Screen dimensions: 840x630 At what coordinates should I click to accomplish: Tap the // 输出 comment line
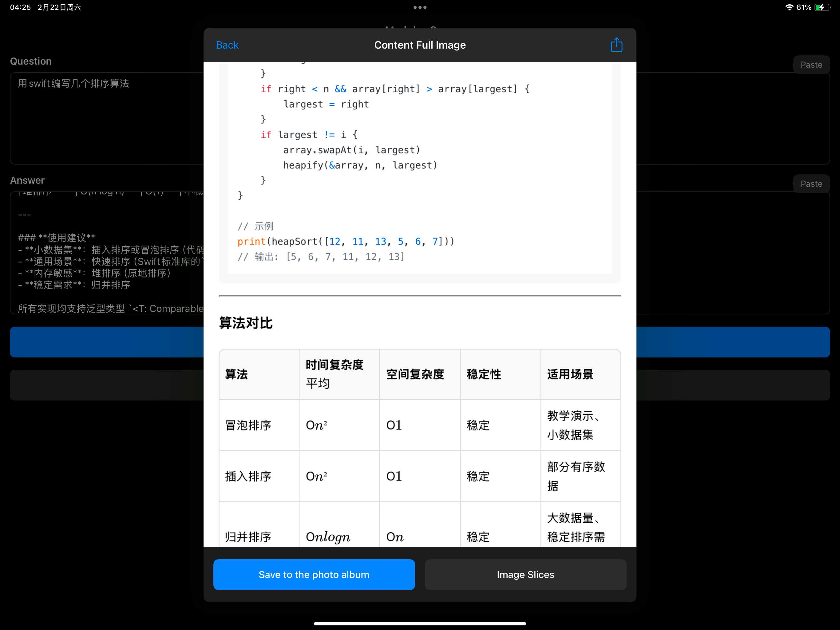pyautogui.click(x=321, y=257)
